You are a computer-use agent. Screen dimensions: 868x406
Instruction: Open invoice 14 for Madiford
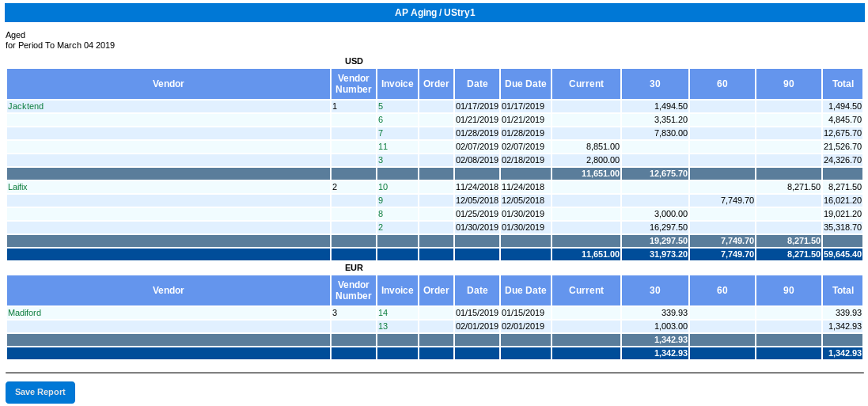383,313
